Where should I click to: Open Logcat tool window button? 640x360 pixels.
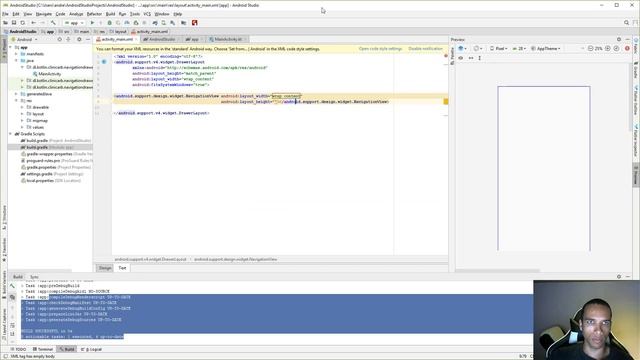tap(91, 349)
